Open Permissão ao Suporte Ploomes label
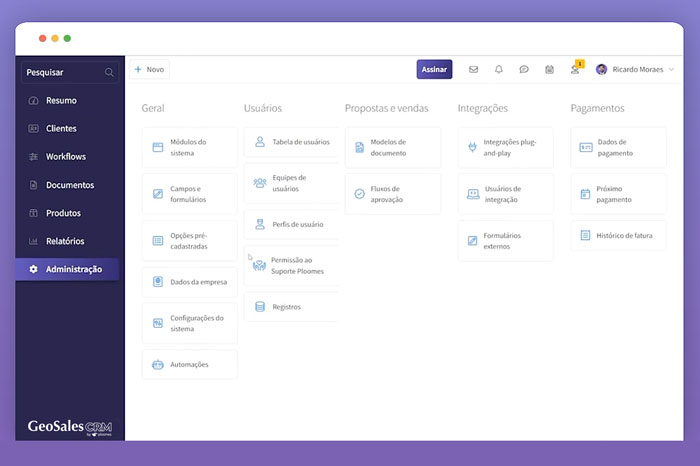 [x=297, y=266]
